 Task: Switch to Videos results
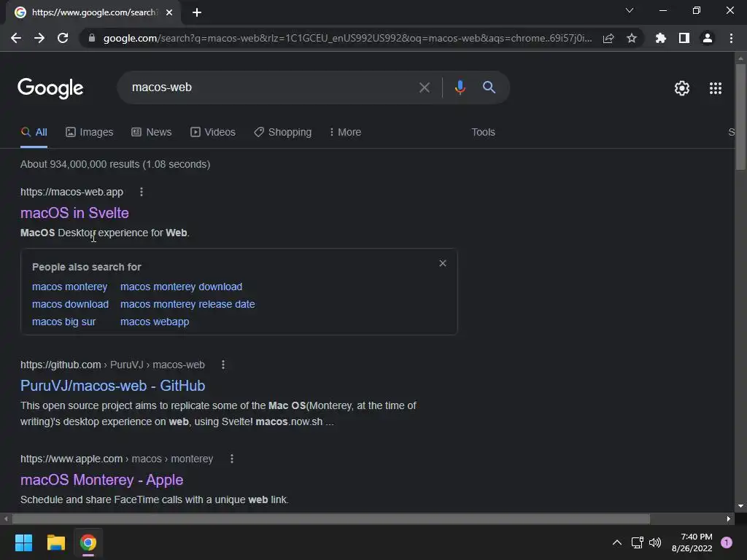coord(213,133)
